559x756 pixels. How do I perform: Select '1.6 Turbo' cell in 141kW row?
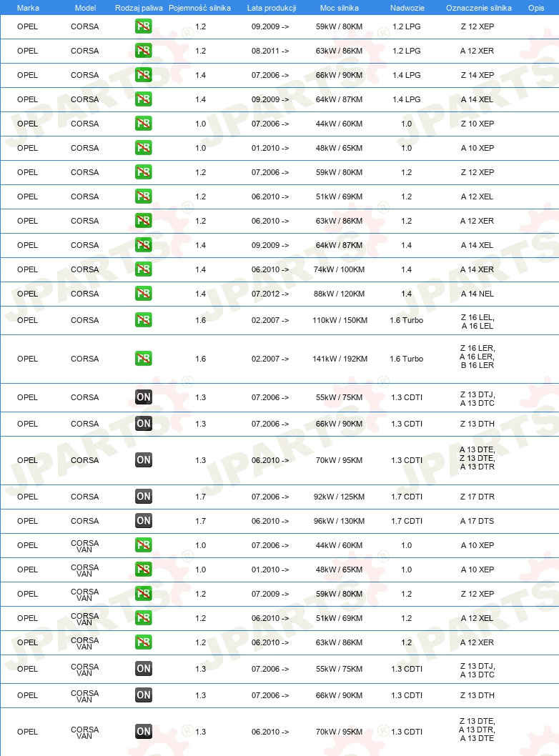(x=407, y=359)
